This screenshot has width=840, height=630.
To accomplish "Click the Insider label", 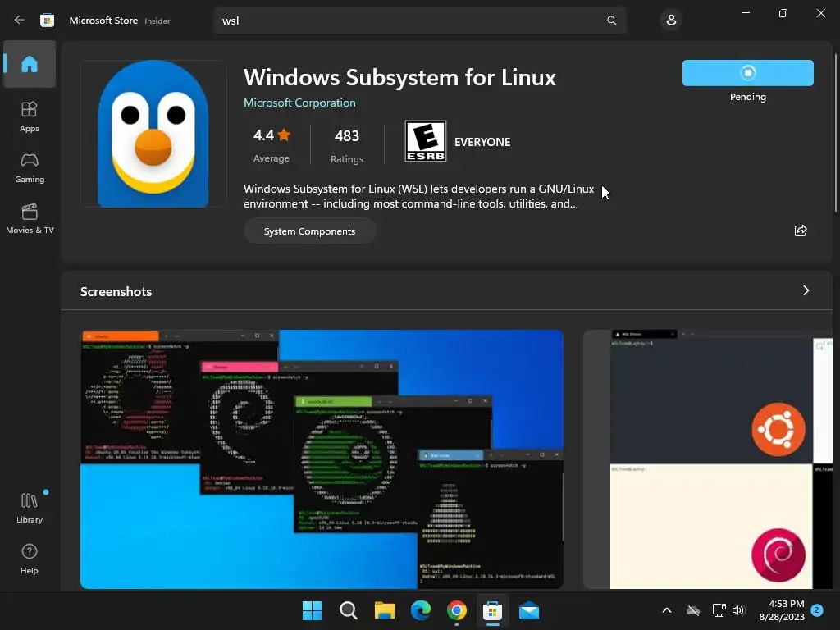I will click(x=157, y=21).
